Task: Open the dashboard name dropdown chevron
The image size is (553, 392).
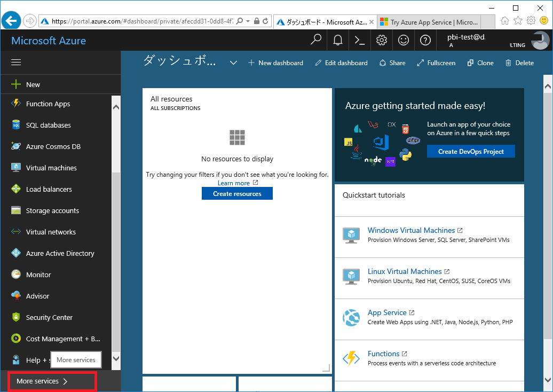Action: tap(233, 63)
